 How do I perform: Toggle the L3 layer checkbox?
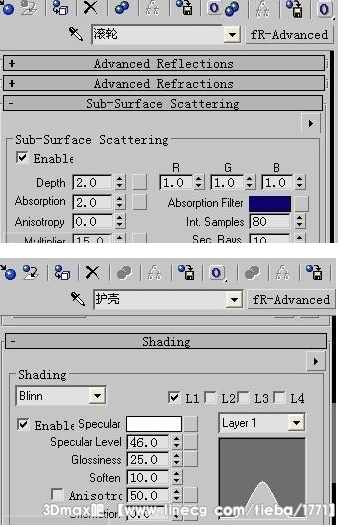[x=243, y=397]
